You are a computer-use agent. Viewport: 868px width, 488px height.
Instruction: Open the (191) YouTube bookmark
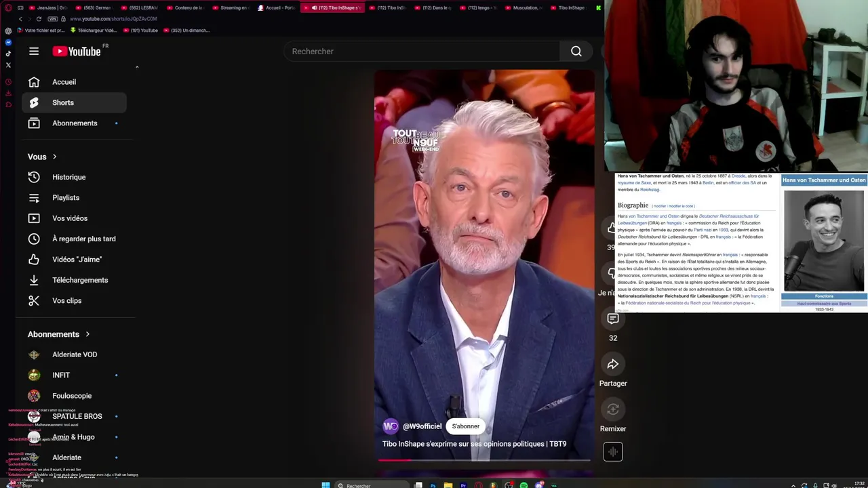(140, 30)
